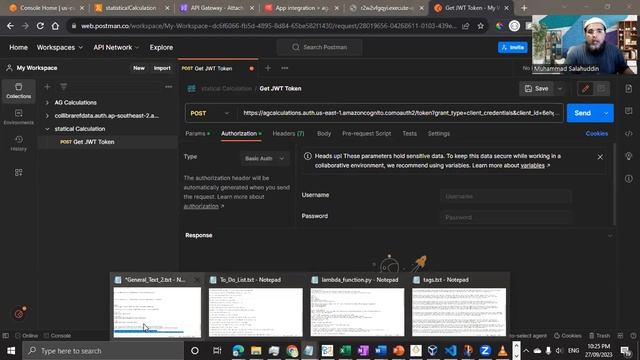Open Cookies in the Postman status bar
Image resolution: width=640 pixels, height=360 pixels.
[567, 336]
